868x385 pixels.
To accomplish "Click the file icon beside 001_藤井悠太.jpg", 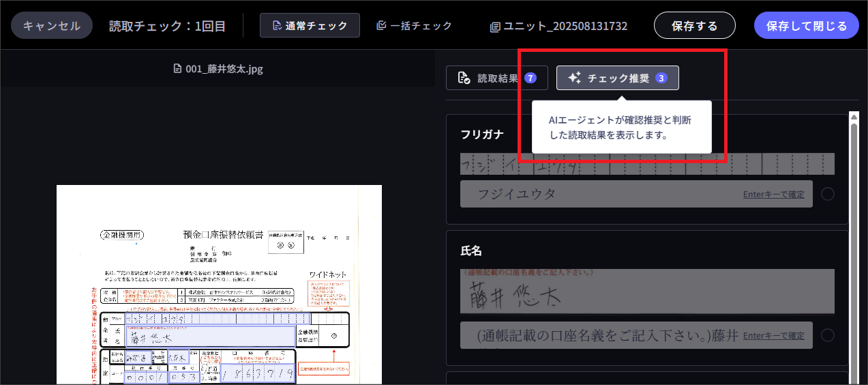I will (177, 69).
